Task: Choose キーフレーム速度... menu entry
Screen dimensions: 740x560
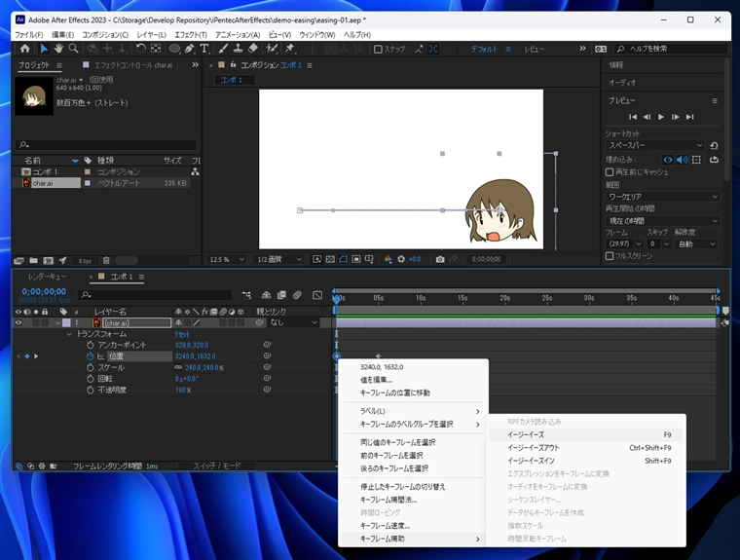Action: 413,526
